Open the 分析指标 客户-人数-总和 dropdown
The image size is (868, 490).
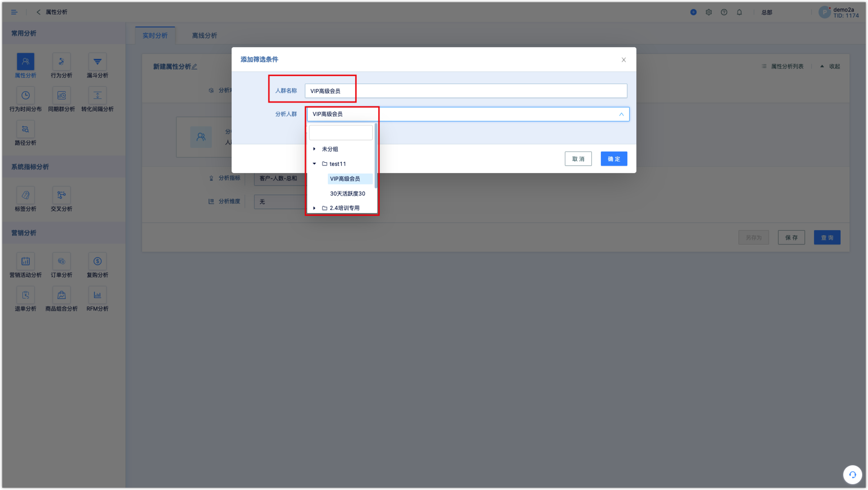280,178
